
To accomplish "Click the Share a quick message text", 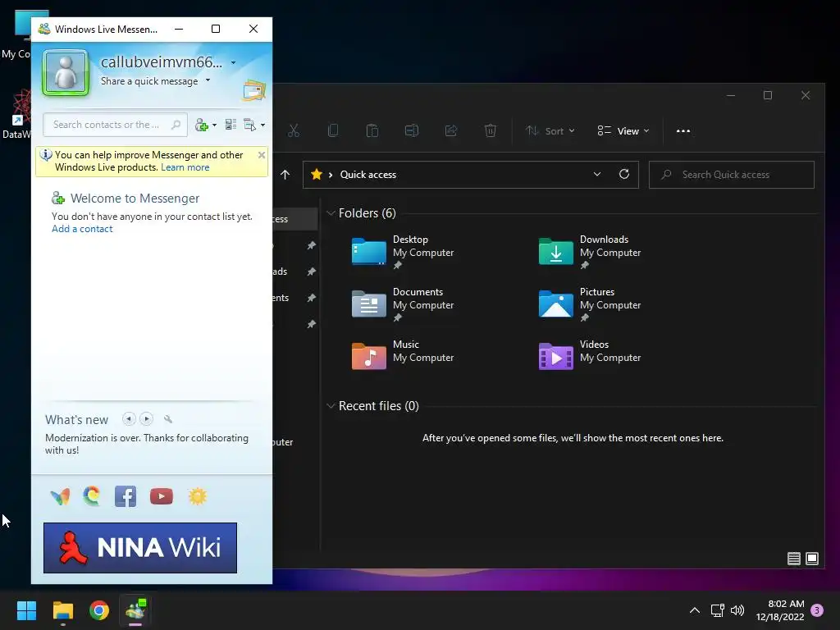I will (149, 81).
